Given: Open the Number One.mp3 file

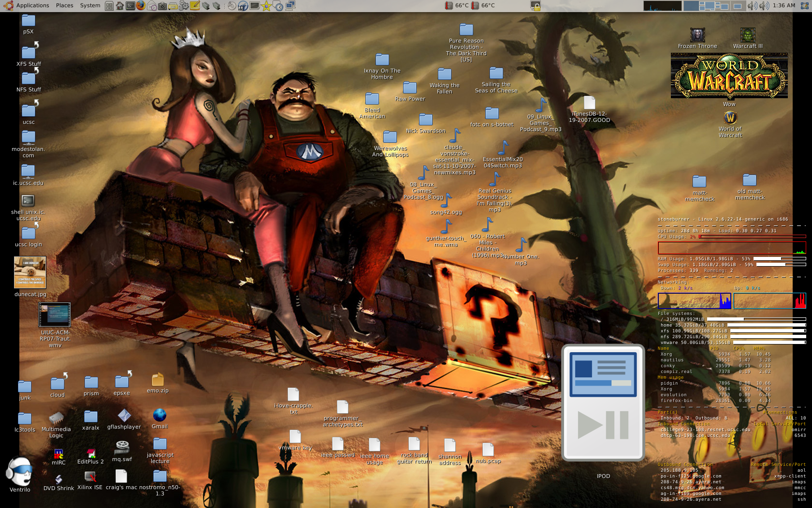Looking at the screenshot, I should tap(521, 252).
